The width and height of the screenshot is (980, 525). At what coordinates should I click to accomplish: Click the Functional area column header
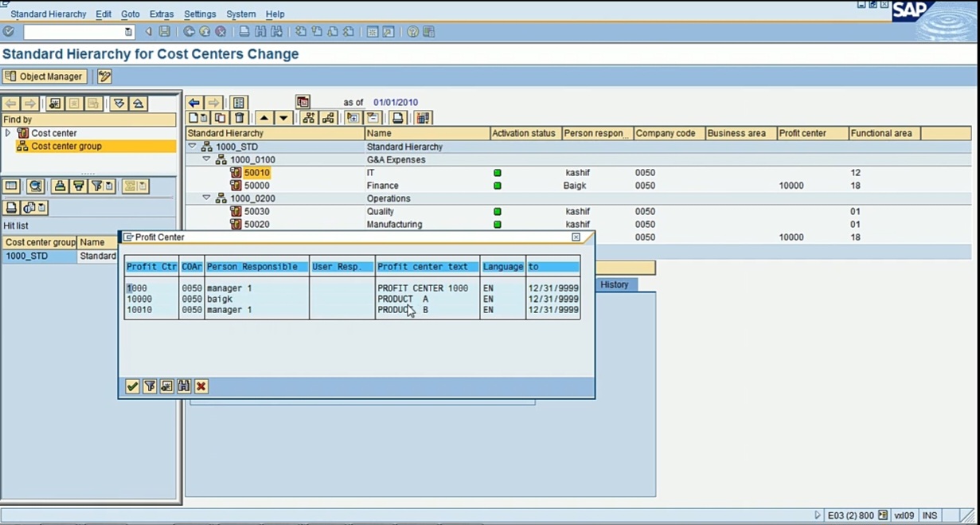[884, 134]
